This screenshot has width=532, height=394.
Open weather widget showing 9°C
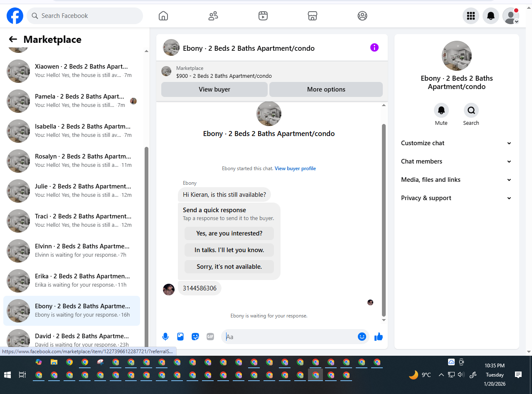[x=420, y=375]
